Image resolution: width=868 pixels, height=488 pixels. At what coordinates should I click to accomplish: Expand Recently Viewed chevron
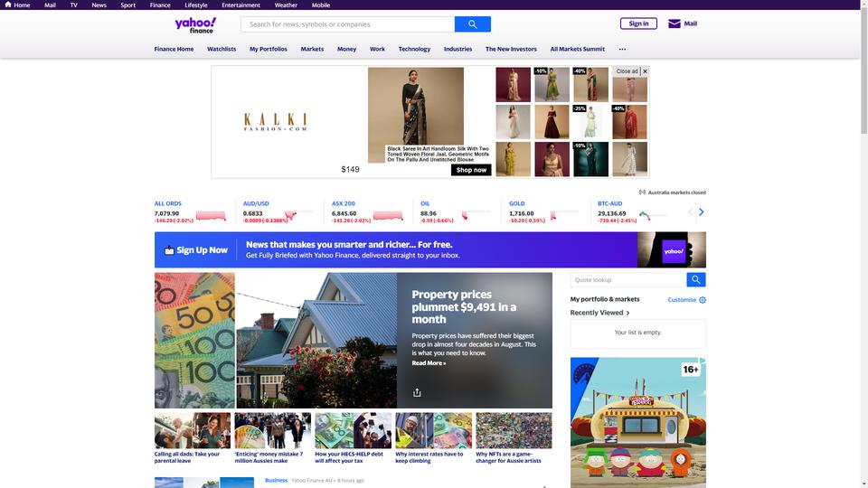pyautogui.click(x=627, y=314)
